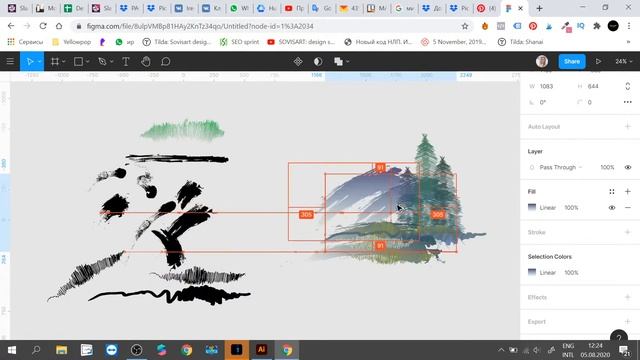Go back in browser
This screenshot has width=640, height=360.
click(11, 26)
